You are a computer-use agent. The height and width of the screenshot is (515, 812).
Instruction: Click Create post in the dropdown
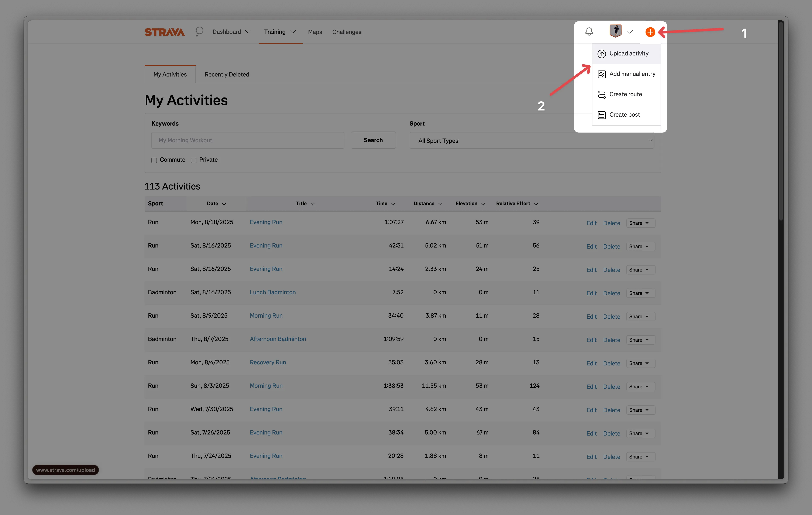click(625, 114)
